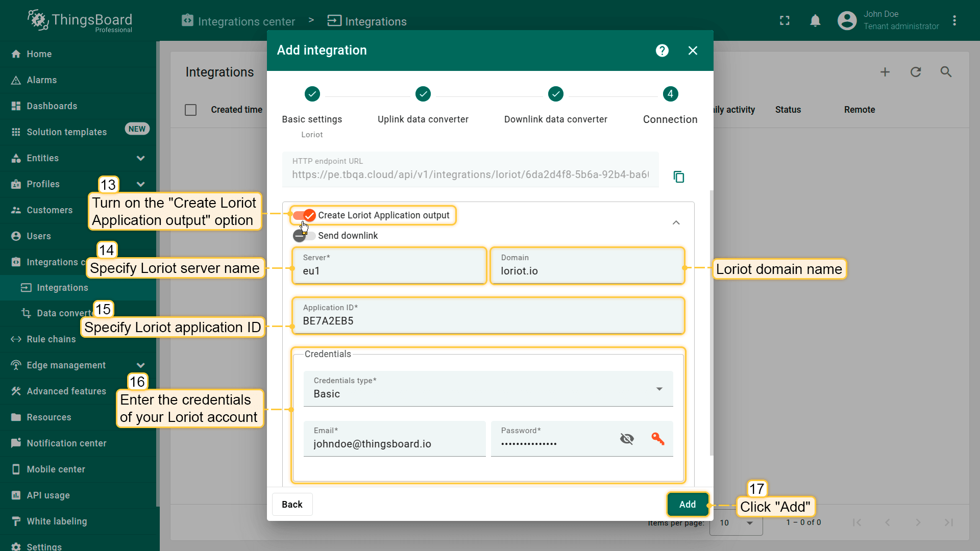Open the integration help icon
Viewport: 980px width, 551px height.
tap(662, 51)
